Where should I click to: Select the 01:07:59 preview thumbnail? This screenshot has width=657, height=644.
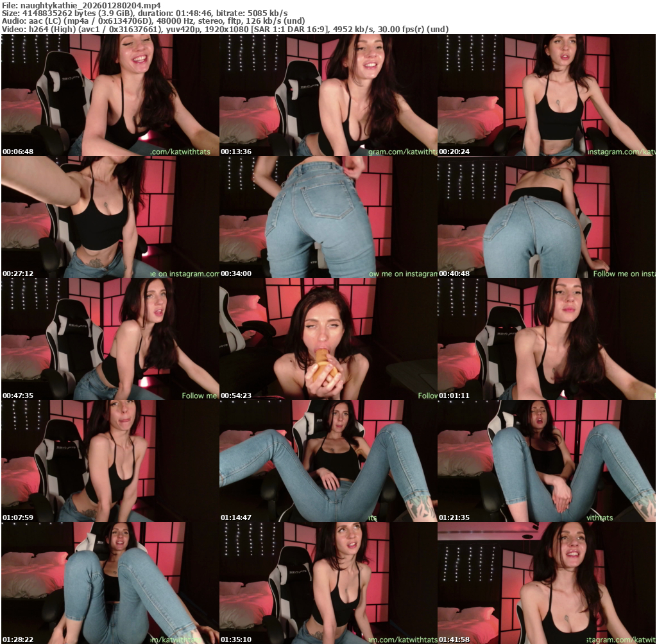coord(110,461)
